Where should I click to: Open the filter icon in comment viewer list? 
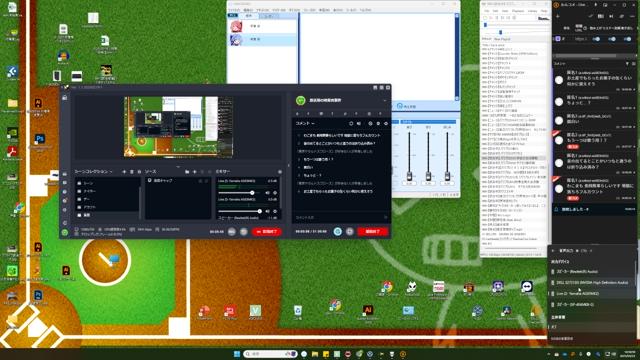(x=627, y=64)
